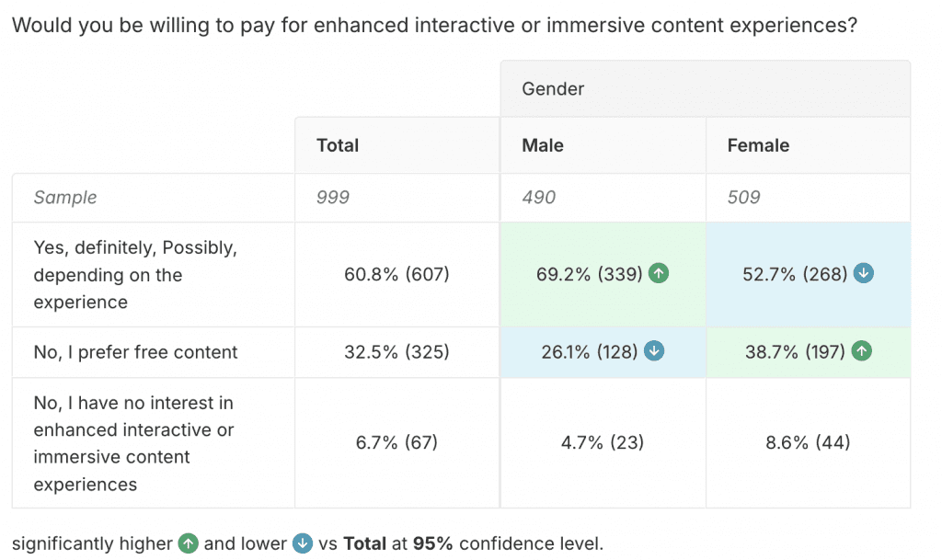Image resolution: width=942 pixels, height=560 pixels.
Task: Click the Total 60.8% (607) cell
Action: [397, 274]
